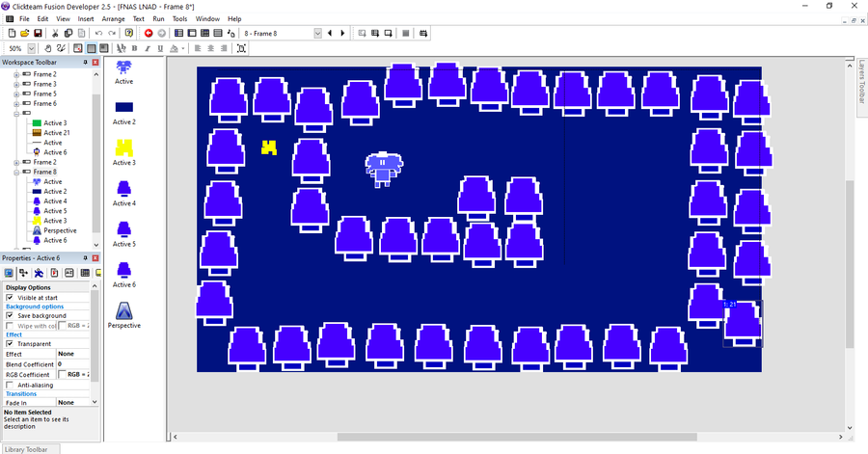Viewport: 868px width, 454px height.
Task: Toggle the Wipe with color checkbox
Action: [x=10, y=326]
